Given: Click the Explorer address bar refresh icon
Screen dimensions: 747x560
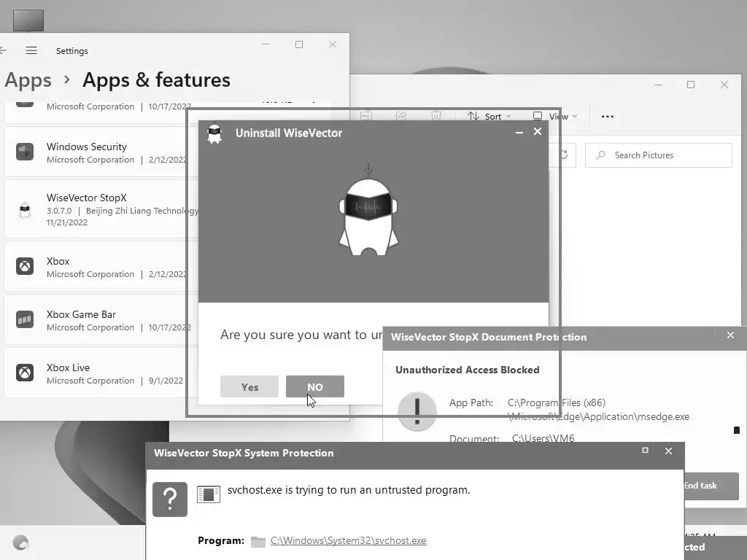Looking at the screenshot, I should click(563, 155).
